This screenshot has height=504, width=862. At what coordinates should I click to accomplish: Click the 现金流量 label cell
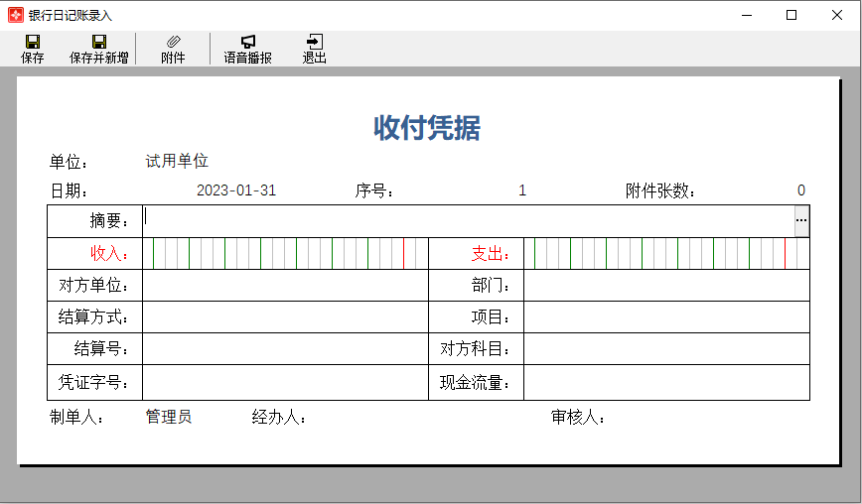476,382
